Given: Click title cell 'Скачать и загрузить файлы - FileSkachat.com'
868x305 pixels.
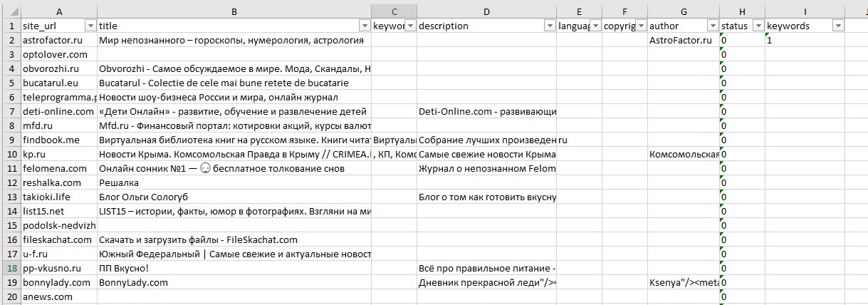Looking at the screenshot, I should [234, 239].
